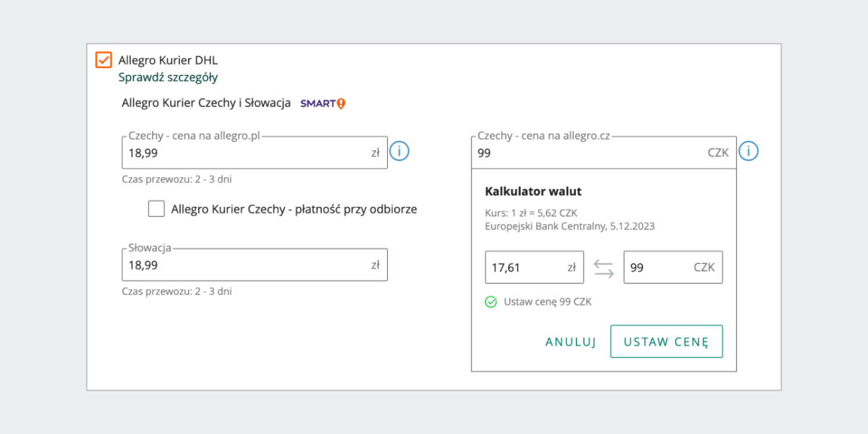Open the Sprawdź szczegóły link
This screenshot has width=868, height=434.
tap(168, 77)
